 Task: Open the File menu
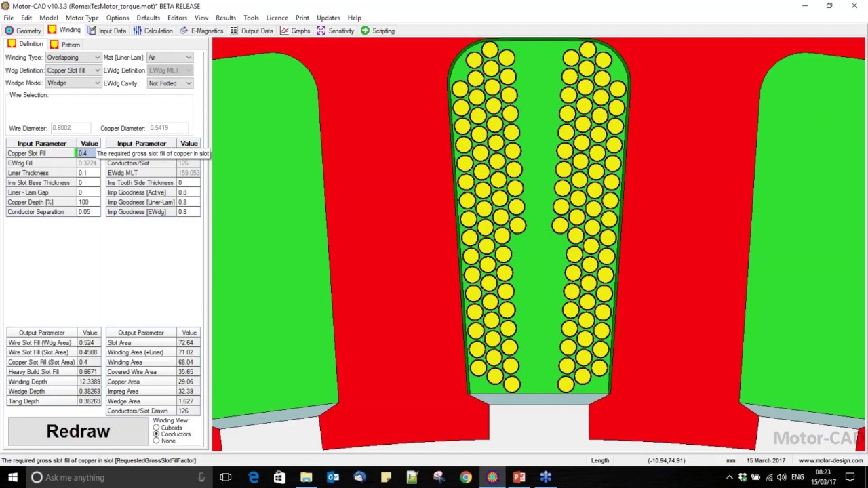click(9, 18)
